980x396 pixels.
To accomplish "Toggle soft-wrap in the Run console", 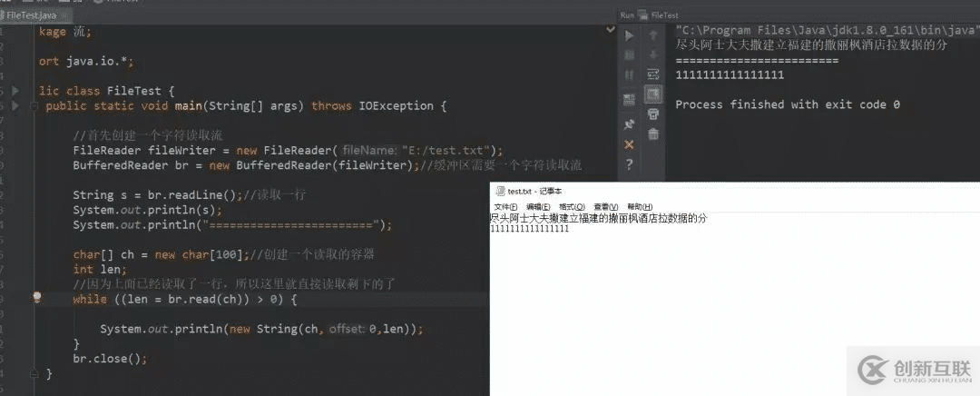I will click(x=653, y=74).
